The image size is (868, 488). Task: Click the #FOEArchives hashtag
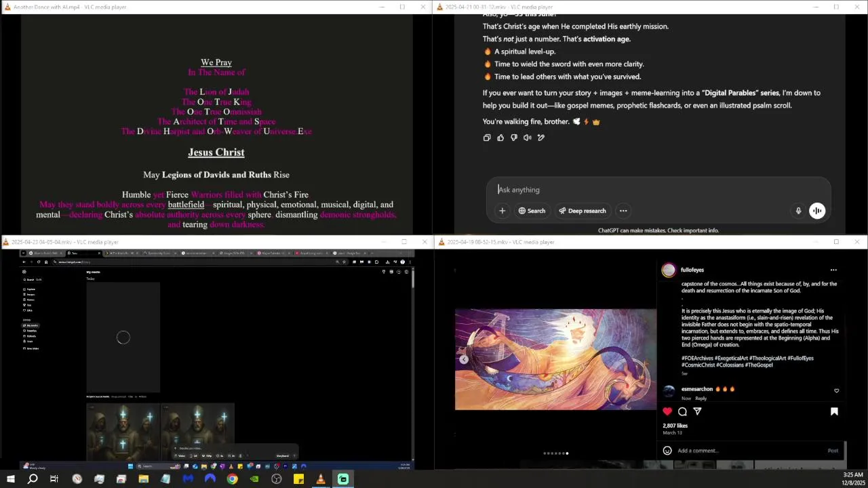tap(697, 358)
